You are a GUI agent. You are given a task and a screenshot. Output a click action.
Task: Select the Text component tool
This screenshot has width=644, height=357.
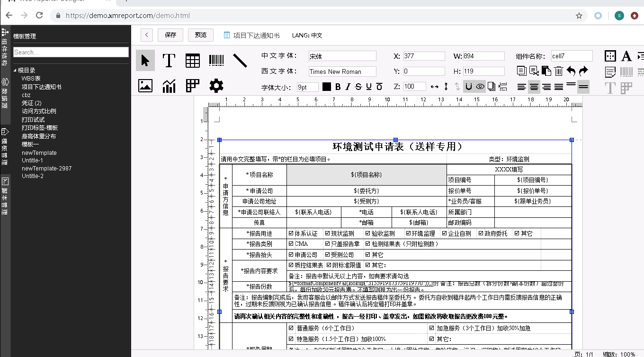(169, 61)
